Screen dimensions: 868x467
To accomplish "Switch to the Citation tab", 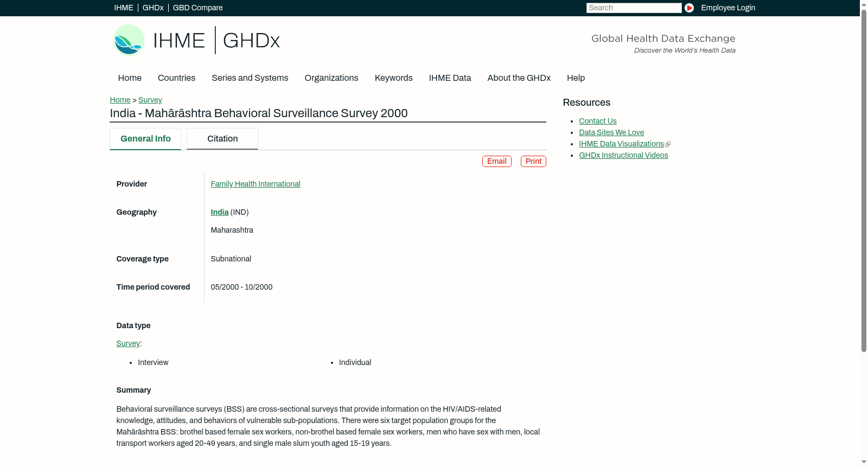I will pyautogui.click(x=222, y=139).
